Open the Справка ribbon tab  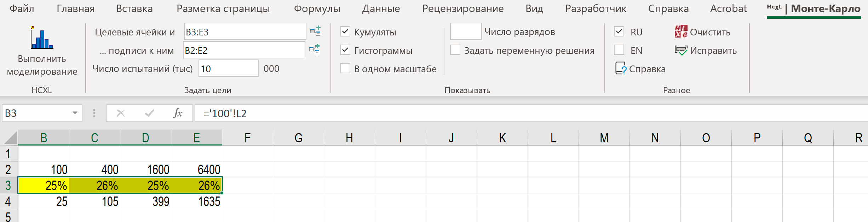668,8
